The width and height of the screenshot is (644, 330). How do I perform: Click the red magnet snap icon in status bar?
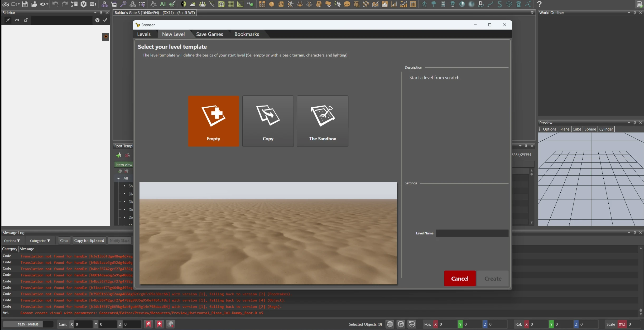(148, 324)
